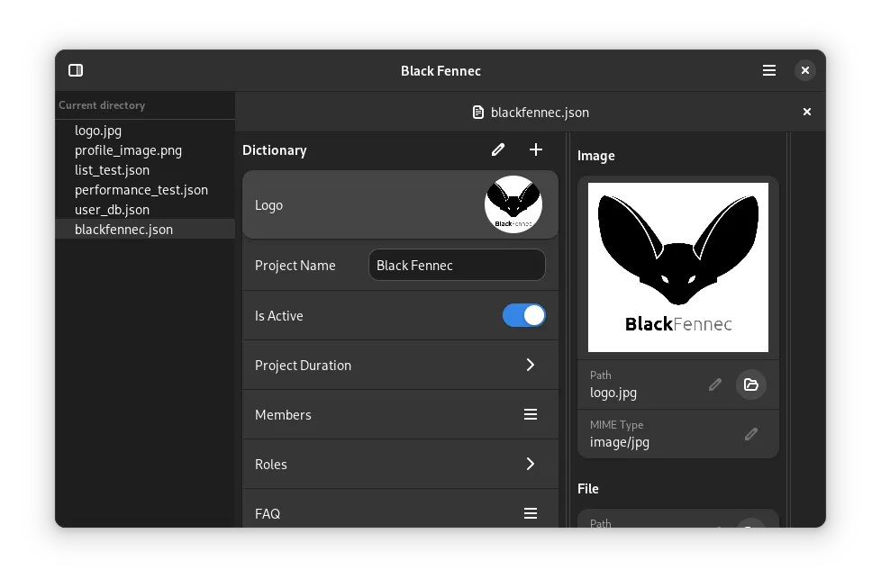Screen dimensions: 881x588
Task: Edit the MIME Type with pencil icon
Action: coord(751,434)
